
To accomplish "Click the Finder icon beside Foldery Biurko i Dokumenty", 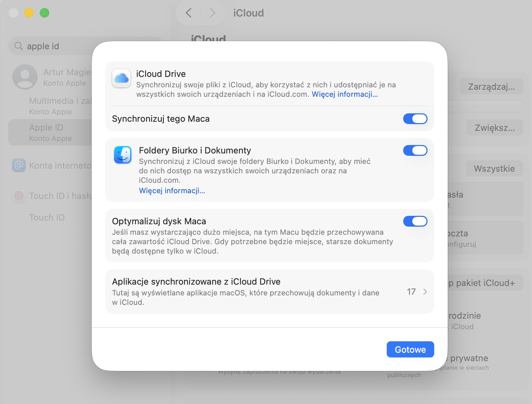I will pos(123,155).
